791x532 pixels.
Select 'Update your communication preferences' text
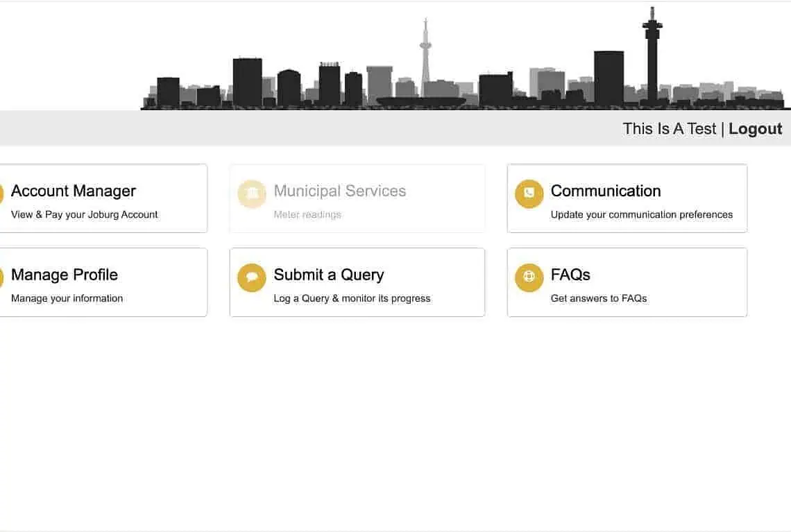(x=642, y=214)
